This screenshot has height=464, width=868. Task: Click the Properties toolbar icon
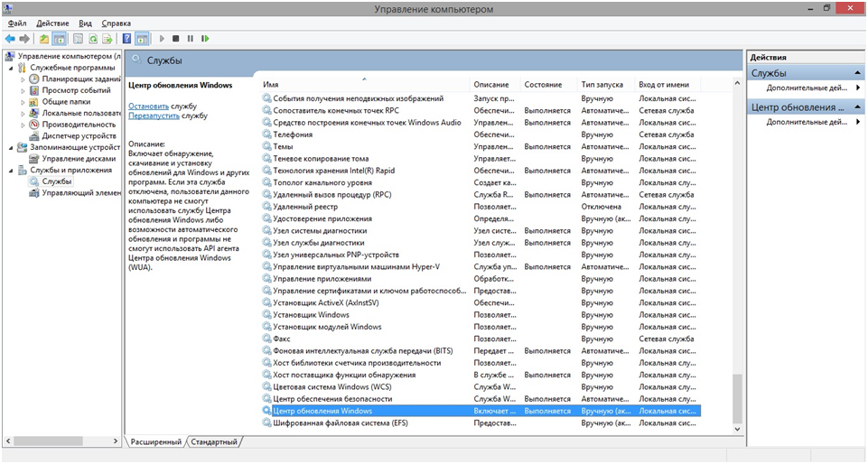(77, 39)
